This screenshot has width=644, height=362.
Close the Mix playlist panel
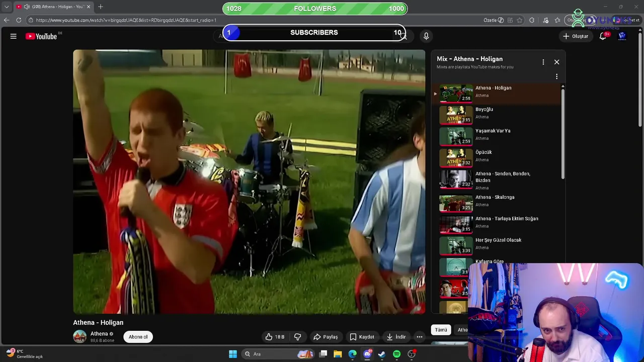[556, 62]
